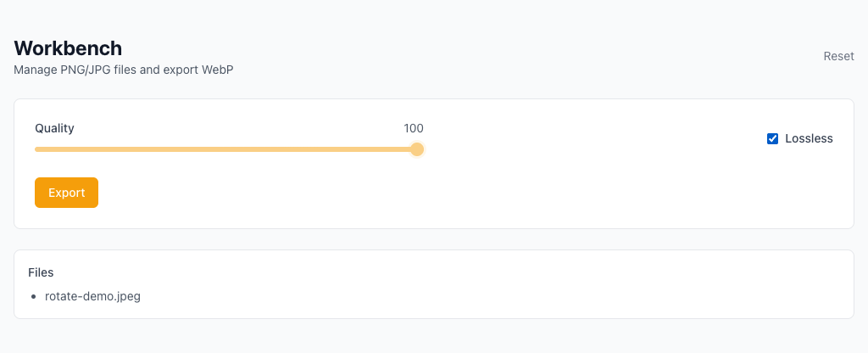Toggle the Lossless checkbox
This screenshot has height=353, width=868.
coord(772,138)
